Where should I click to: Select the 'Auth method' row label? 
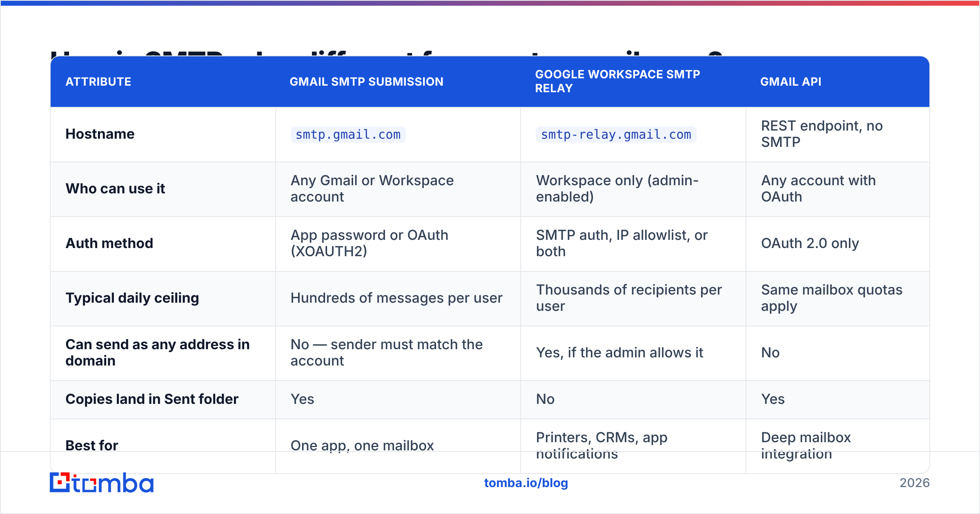tap(109, 243)
